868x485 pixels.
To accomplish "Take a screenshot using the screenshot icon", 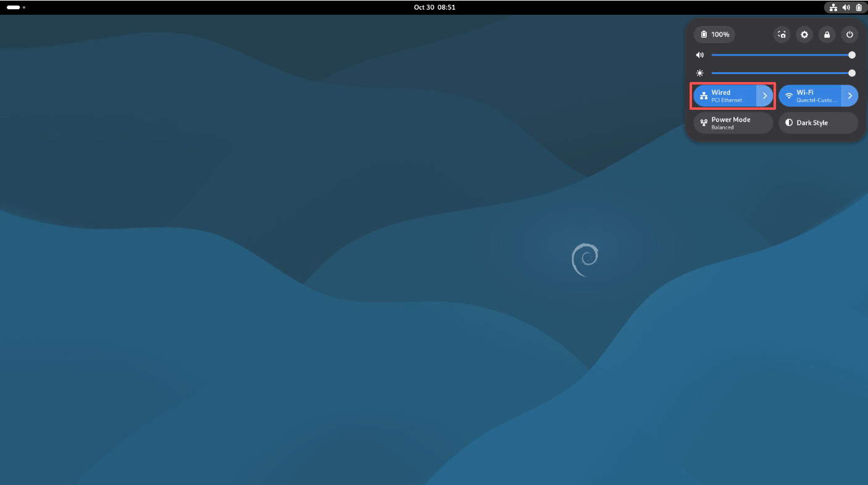I will pos(782,35).
